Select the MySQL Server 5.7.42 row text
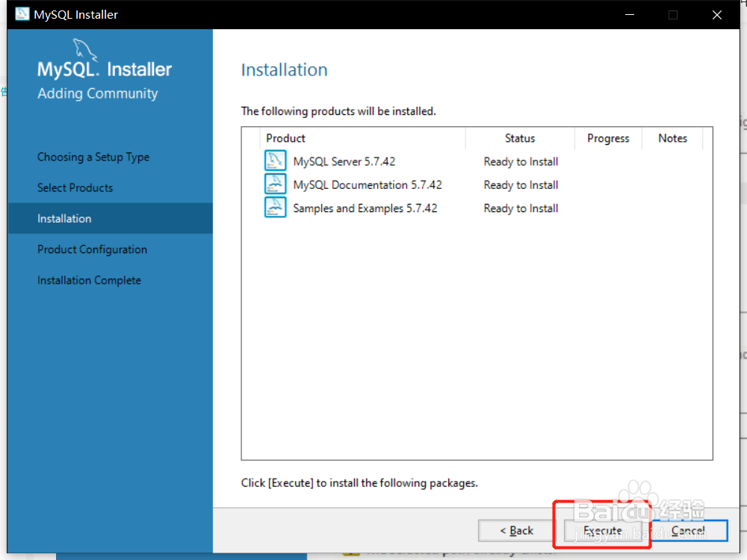 [344, 161]
